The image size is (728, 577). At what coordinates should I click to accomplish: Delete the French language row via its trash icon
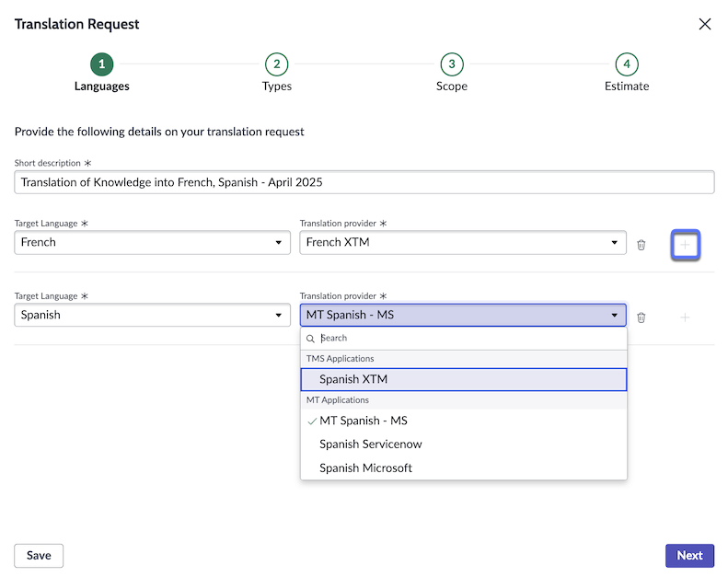pos(641,245)
